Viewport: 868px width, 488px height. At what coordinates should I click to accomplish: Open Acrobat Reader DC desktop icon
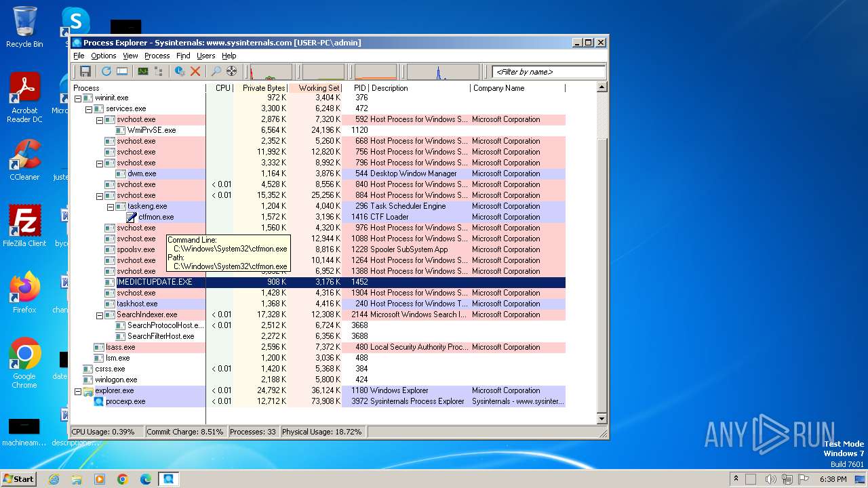click(x=24, y=98)
